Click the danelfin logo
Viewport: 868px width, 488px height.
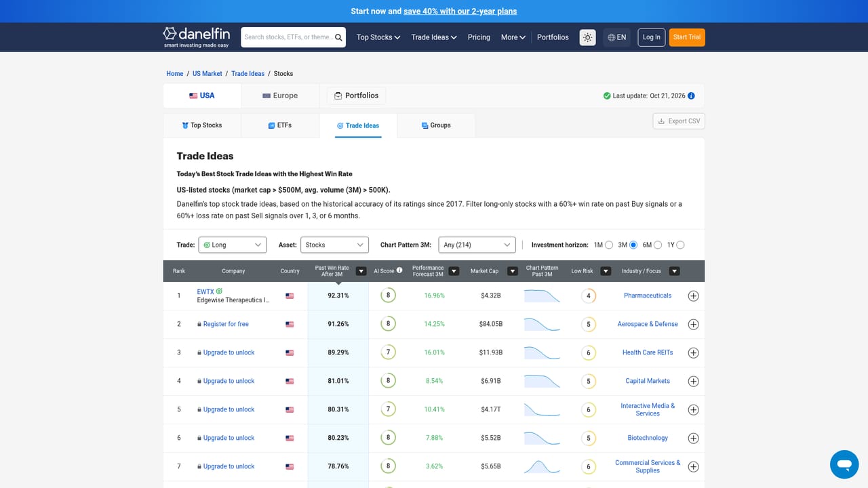(x=196, y=37)
